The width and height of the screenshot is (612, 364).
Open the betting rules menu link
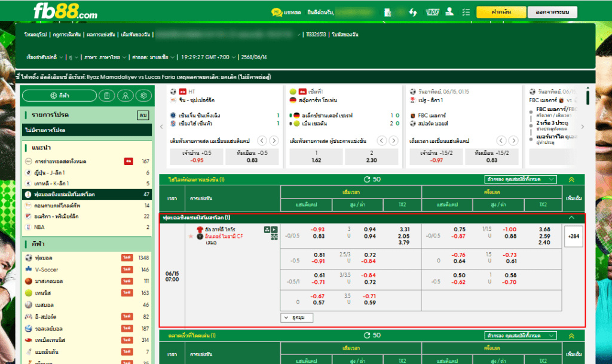pos(67,35)
